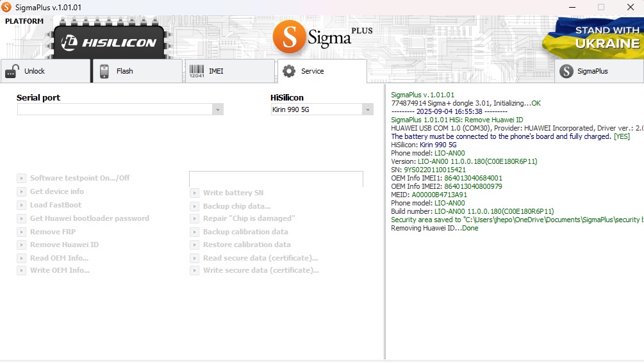Image resolution: width=644 pixels, height=363 pixels.
Task: Click the Stand With Ukraine banner
Action: pos(593,38)
